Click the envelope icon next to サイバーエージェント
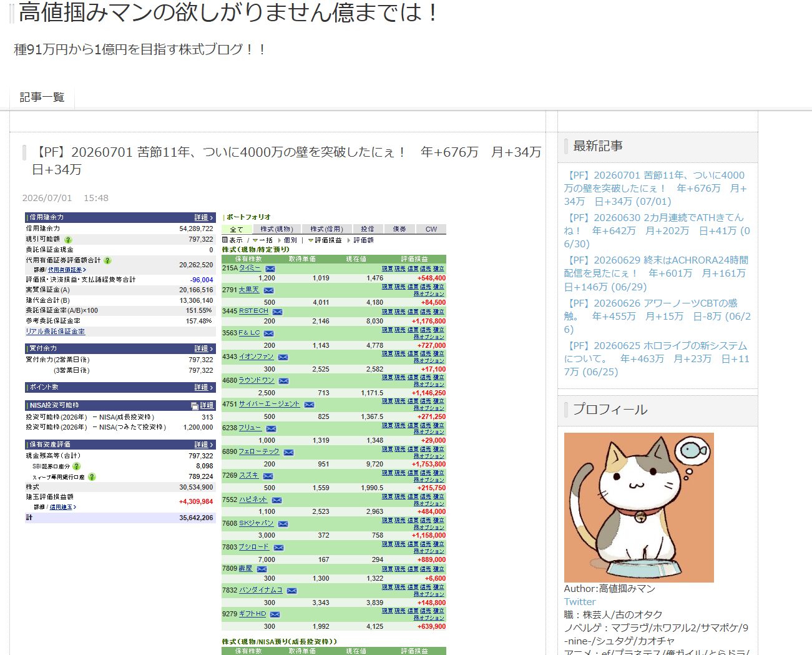This screenshot has width=812, height=655. 309,405
